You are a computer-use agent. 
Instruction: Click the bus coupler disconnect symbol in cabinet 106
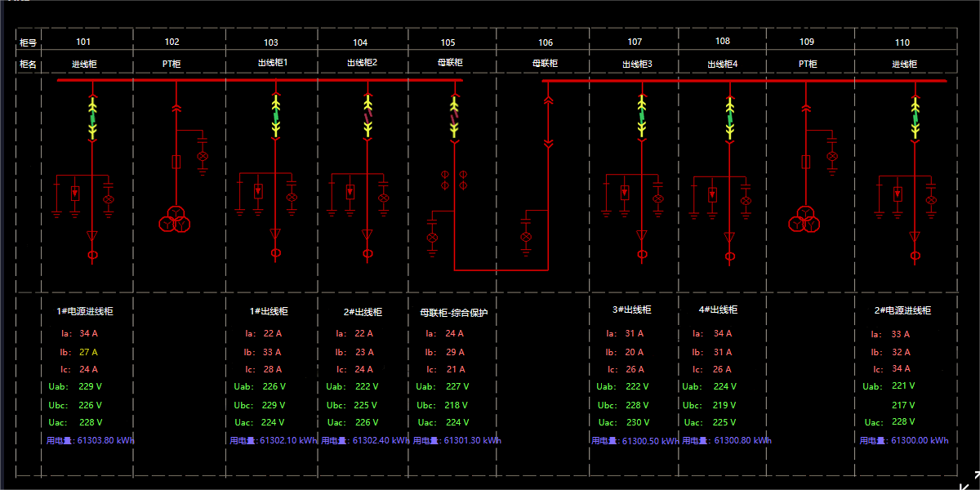pos(548,122)
